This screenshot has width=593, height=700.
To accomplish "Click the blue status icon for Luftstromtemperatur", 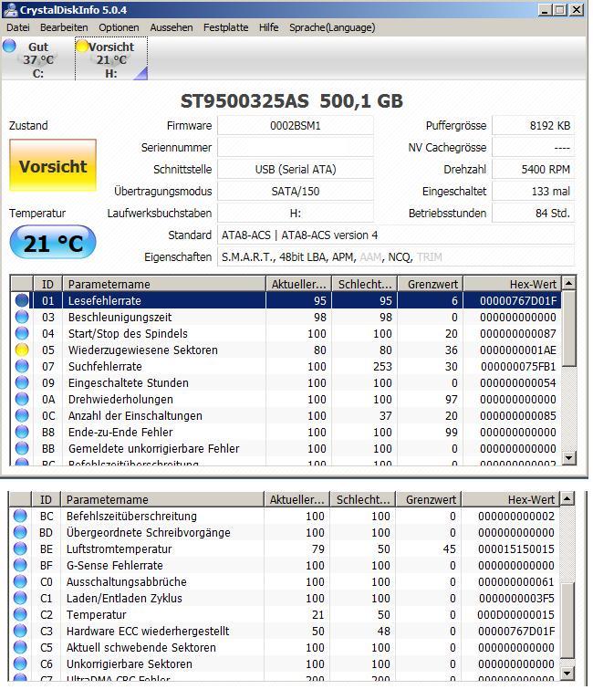I will (20, 549).
